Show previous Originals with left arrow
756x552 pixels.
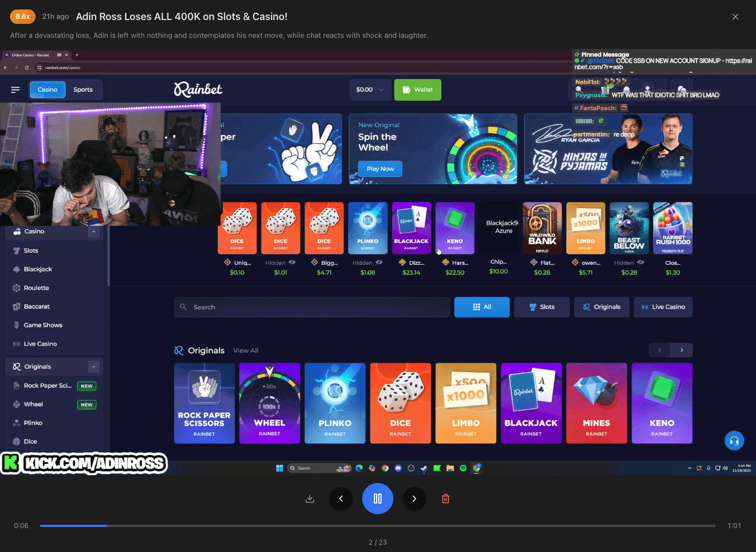click(660, 350)
